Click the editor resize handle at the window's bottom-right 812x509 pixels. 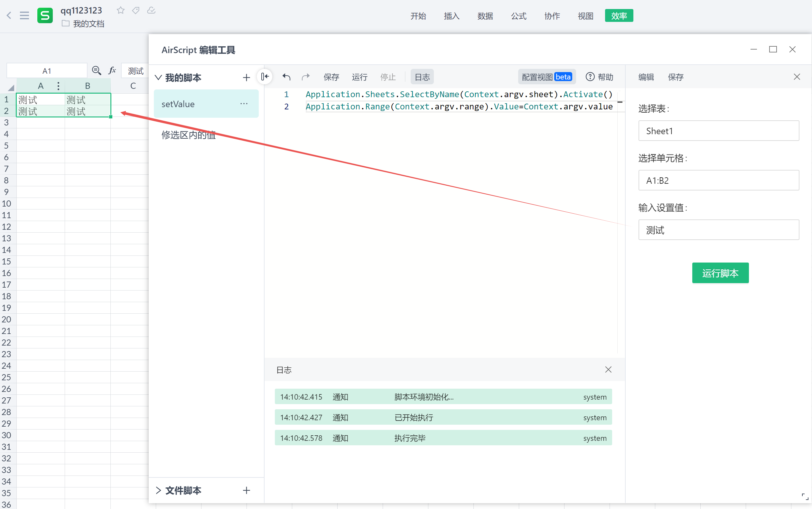click(805, 496)
